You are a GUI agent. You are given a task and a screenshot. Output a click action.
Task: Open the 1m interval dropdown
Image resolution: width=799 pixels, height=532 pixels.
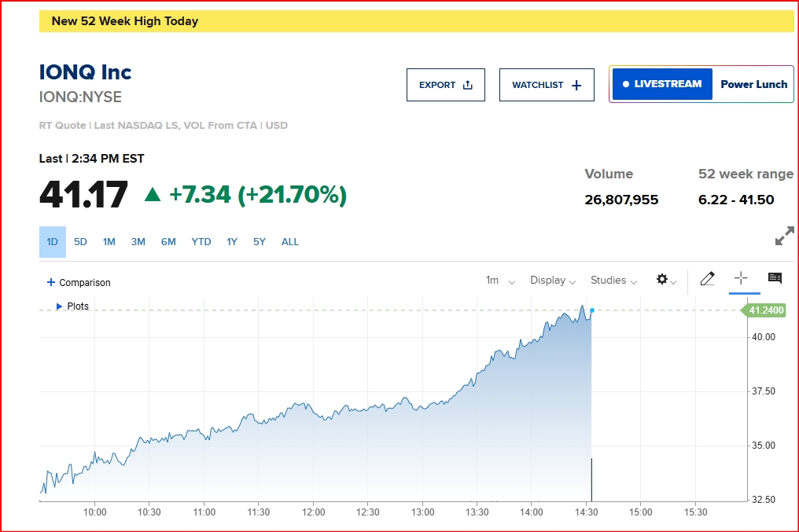click(x=500, y=281)
